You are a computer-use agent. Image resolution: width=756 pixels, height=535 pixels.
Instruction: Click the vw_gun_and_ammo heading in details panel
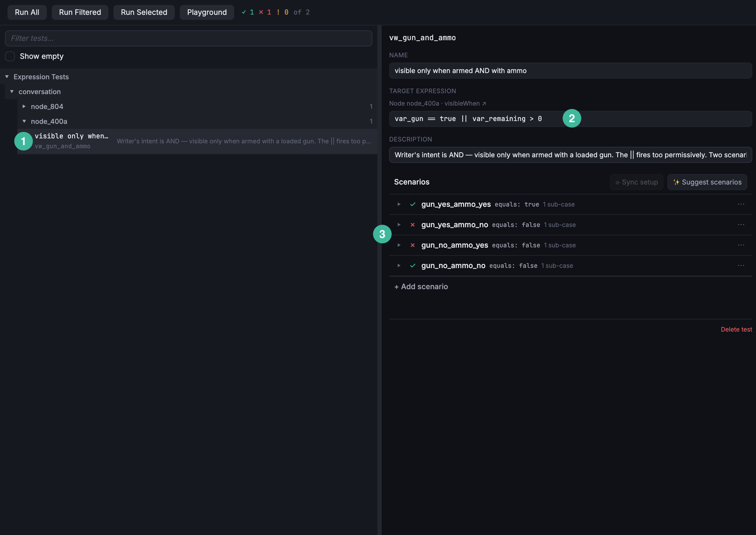[422, 38]
